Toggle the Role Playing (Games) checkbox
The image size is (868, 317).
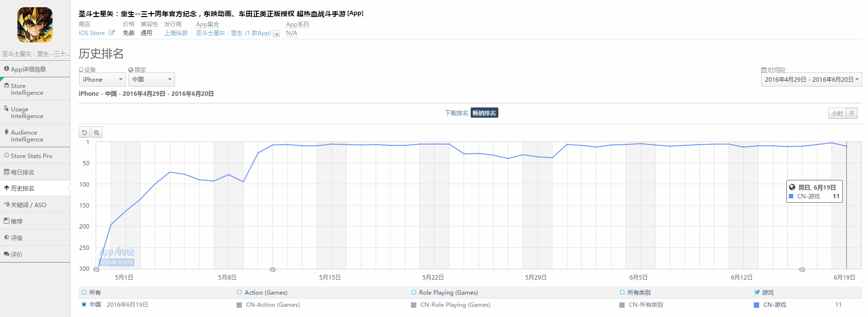(x=414, y=292)
